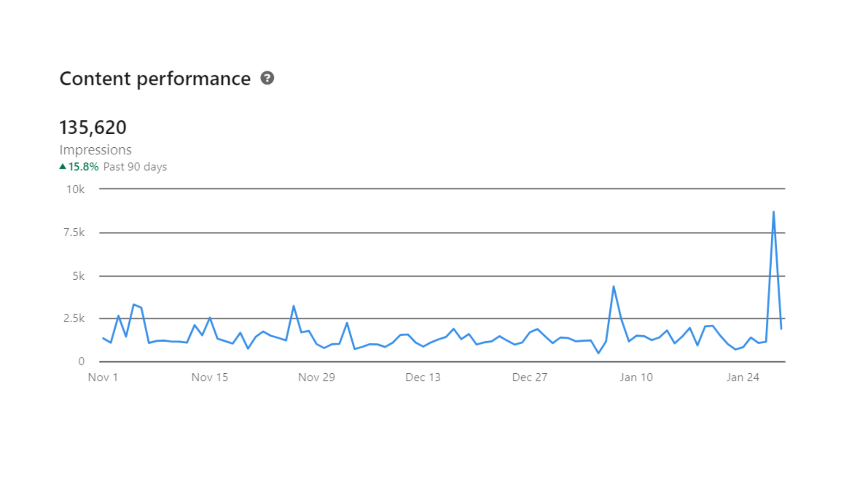Click the Jan 10 axis label
This screenshot has height=488, width=868.
(636, 377)
